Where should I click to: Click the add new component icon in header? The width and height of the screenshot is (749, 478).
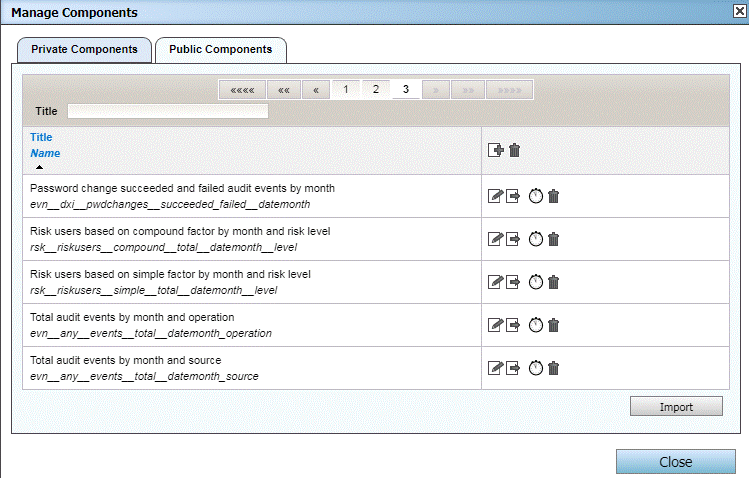495,151
